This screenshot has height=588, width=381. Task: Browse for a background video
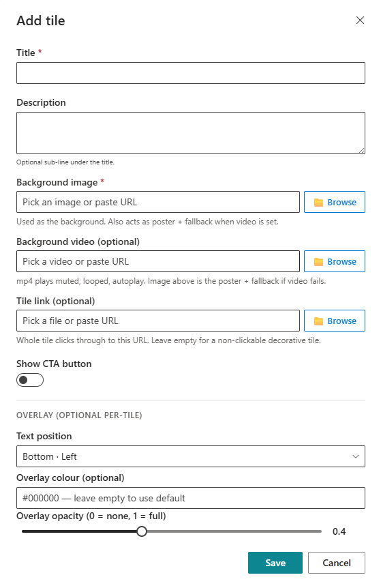coord(335,261)
